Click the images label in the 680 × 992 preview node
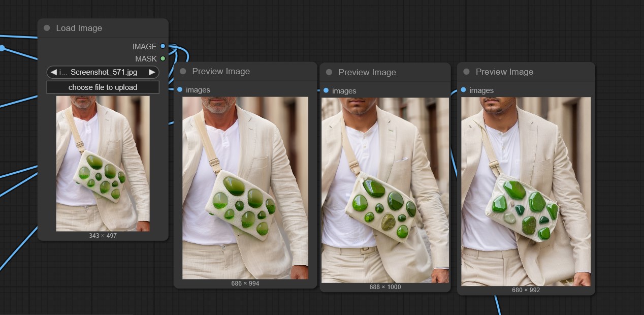This screenshot has width=644, height=315. (x=481, y=90)
